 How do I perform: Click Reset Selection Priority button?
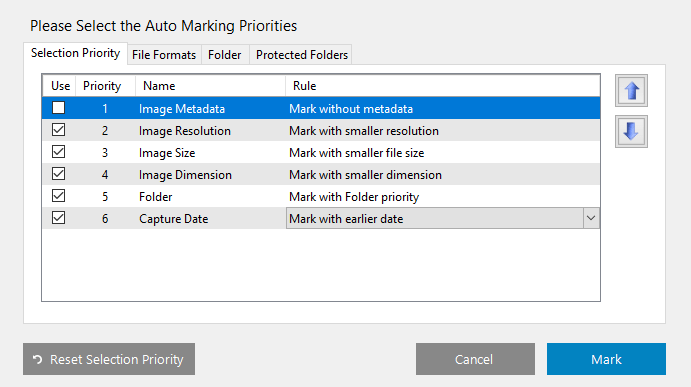109,359
